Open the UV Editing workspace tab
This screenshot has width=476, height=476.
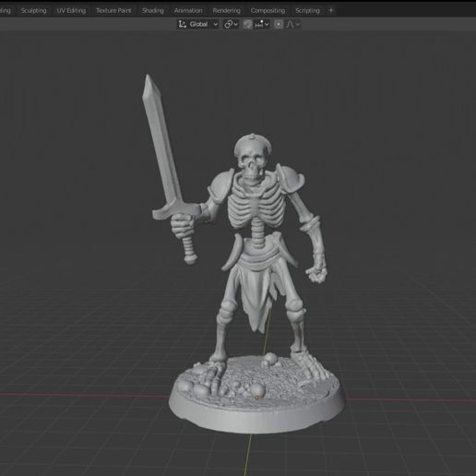click(x=71, y=10)
